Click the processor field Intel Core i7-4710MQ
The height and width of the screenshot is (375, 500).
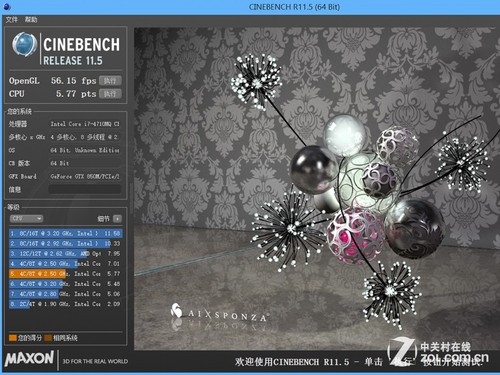[85, 124]
